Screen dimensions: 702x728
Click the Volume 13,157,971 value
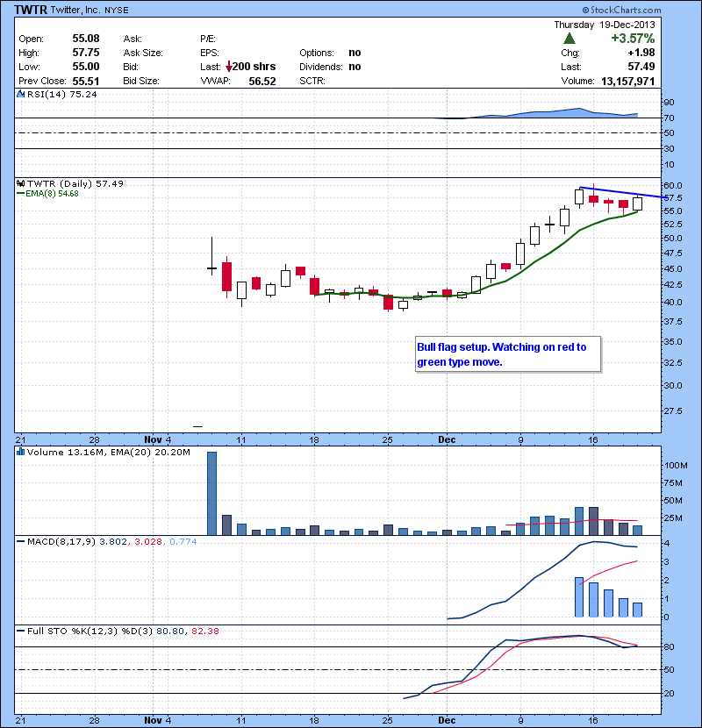[627, 82]
